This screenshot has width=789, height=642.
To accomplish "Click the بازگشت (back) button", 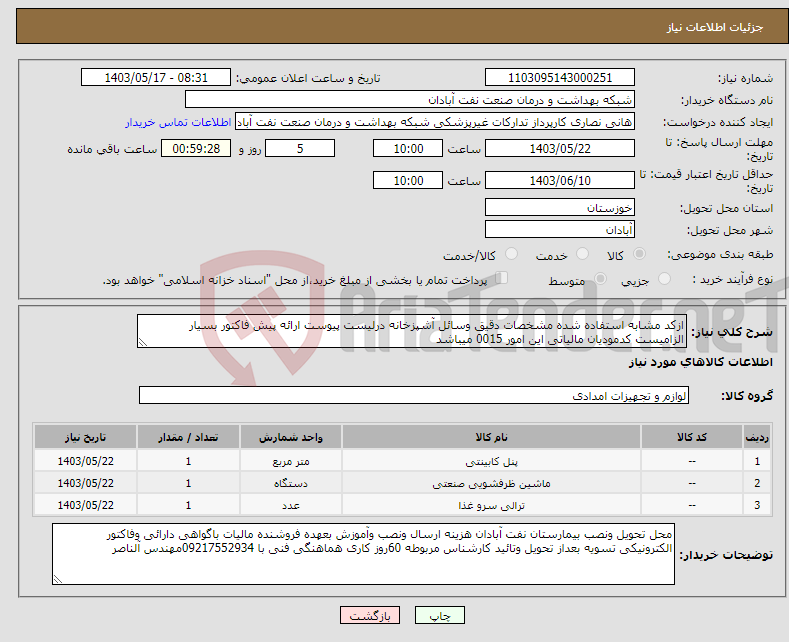I will [370, 615].
